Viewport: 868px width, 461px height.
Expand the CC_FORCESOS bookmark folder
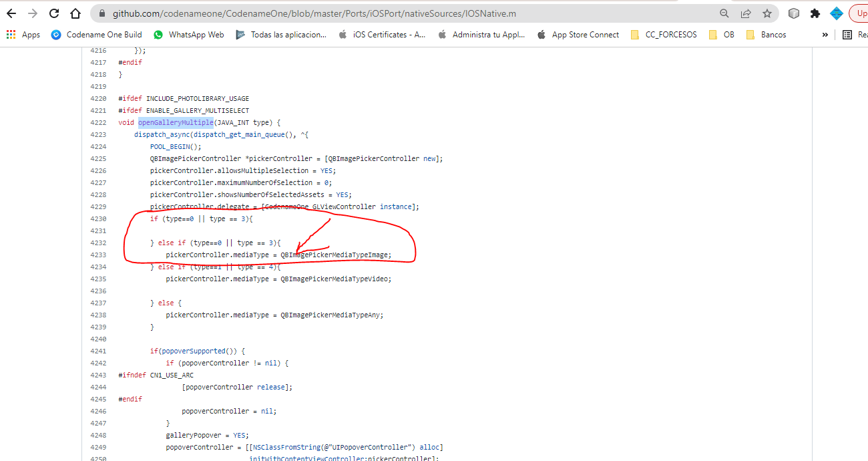[664, 35]
